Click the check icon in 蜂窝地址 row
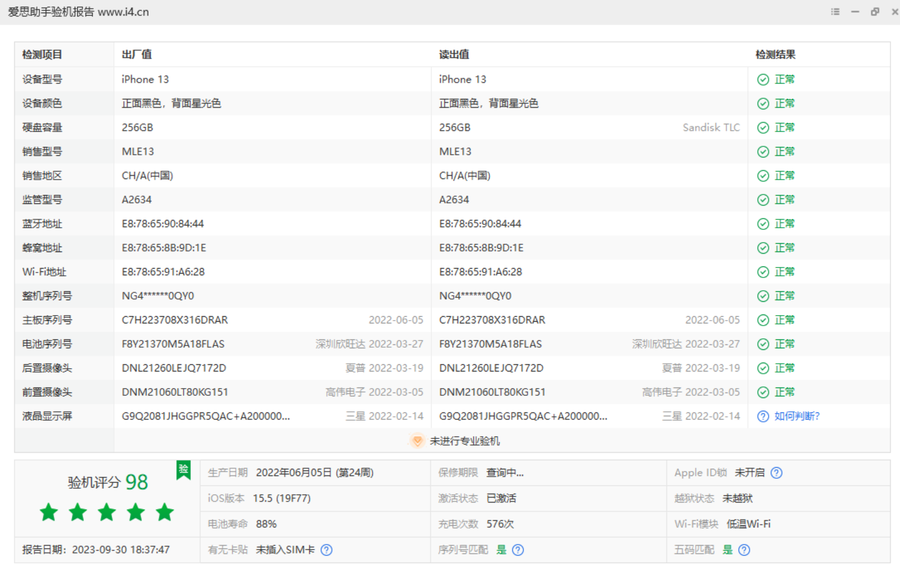Screen dimensions: 900x571 pyautogui.click(x=763, y=248)
